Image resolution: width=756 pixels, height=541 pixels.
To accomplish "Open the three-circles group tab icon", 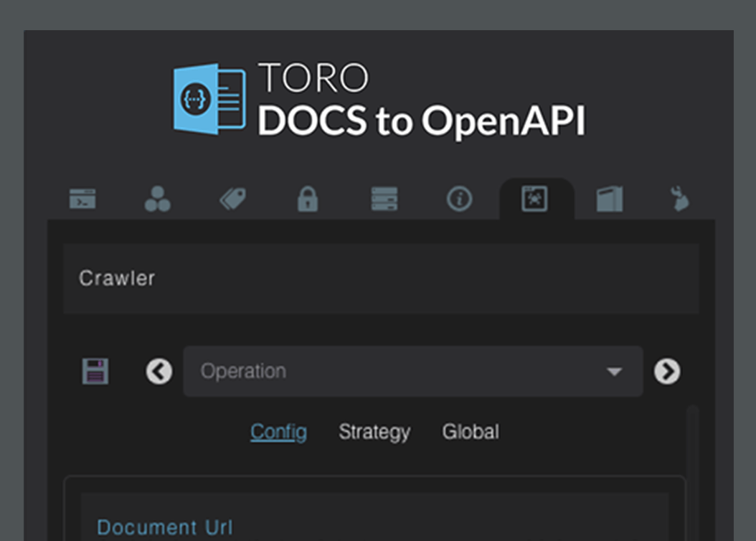I will [158, 199].
